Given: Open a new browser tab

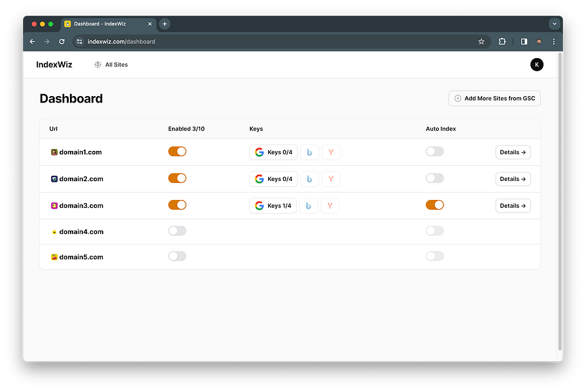Looking at the screenshot, I should 164,24.
